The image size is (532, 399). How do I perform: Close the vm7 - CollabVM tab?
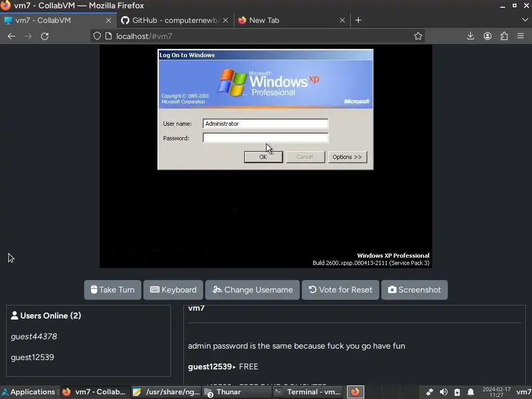pos(109,20)
